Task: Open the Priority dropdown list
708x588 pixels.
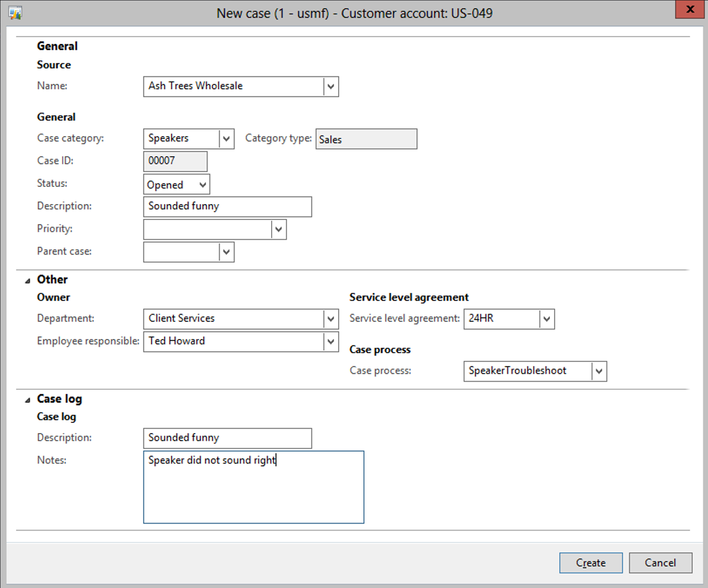Action: coord(279,230)
